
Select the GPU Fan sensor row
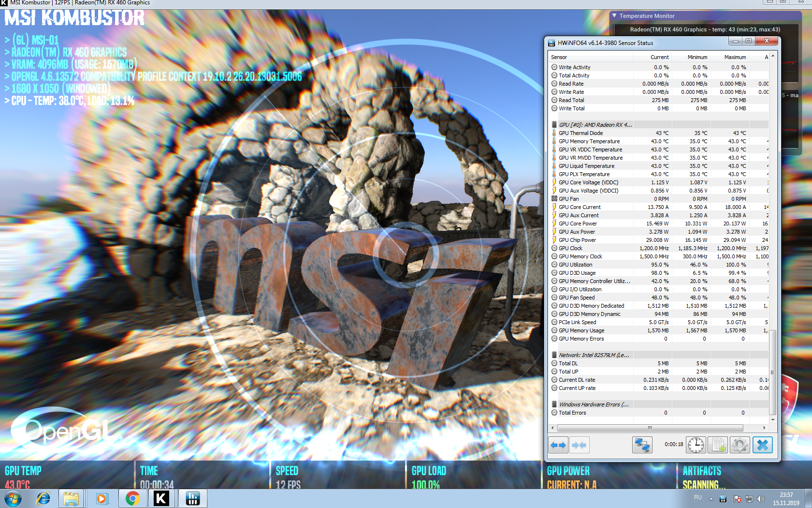(659, 199)
